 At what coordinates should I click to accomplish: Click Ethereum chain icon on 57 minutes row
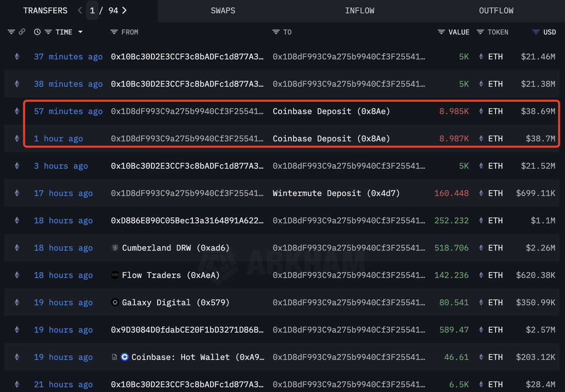(17, 111)
